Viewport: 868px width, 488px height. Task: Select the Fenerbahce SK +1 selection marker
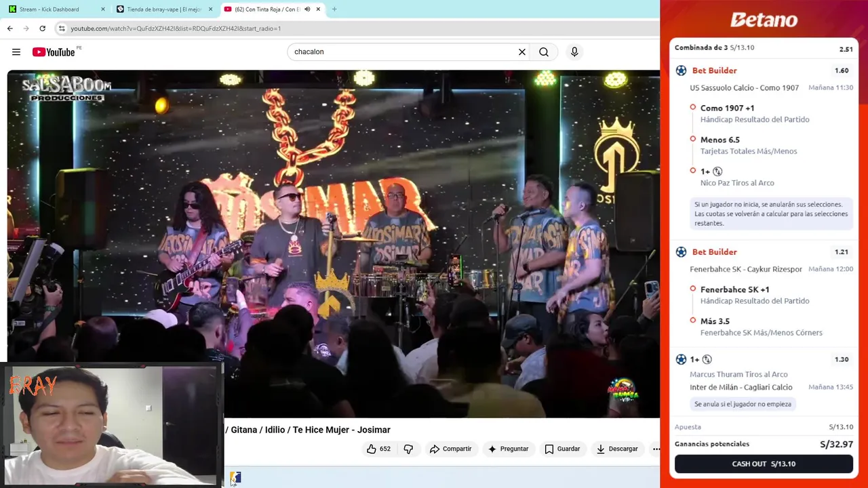(x=693, y=289)
